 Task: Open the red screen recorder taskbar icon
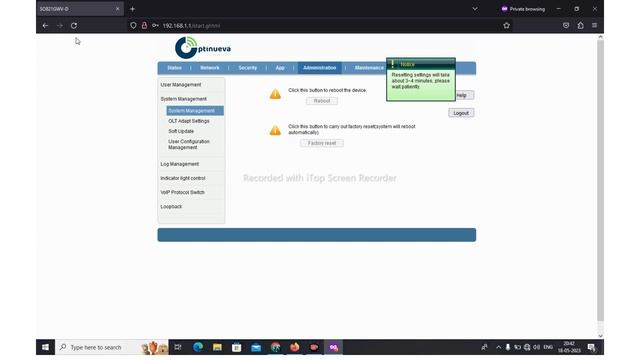coord(314,347)
